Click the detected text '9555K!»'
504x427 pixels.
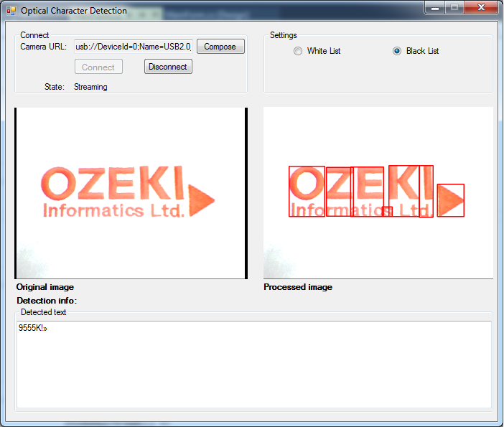click(33, 328)
